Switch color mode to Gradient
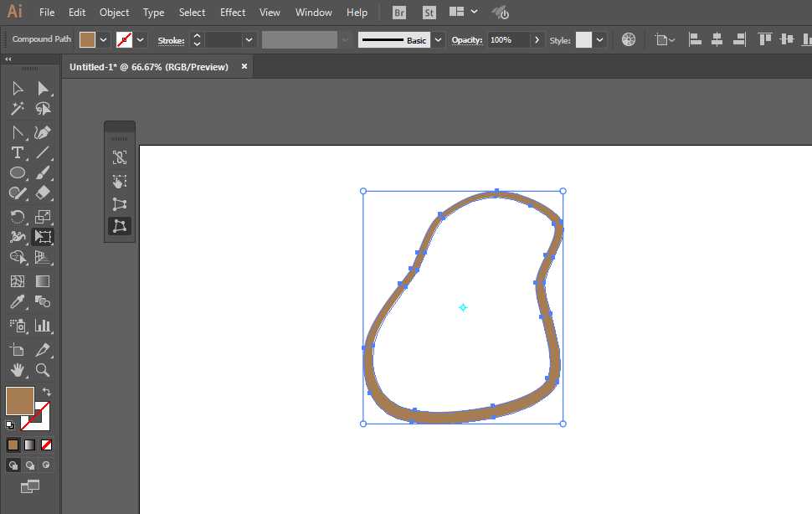812x514 pixels. click(29, 445)
